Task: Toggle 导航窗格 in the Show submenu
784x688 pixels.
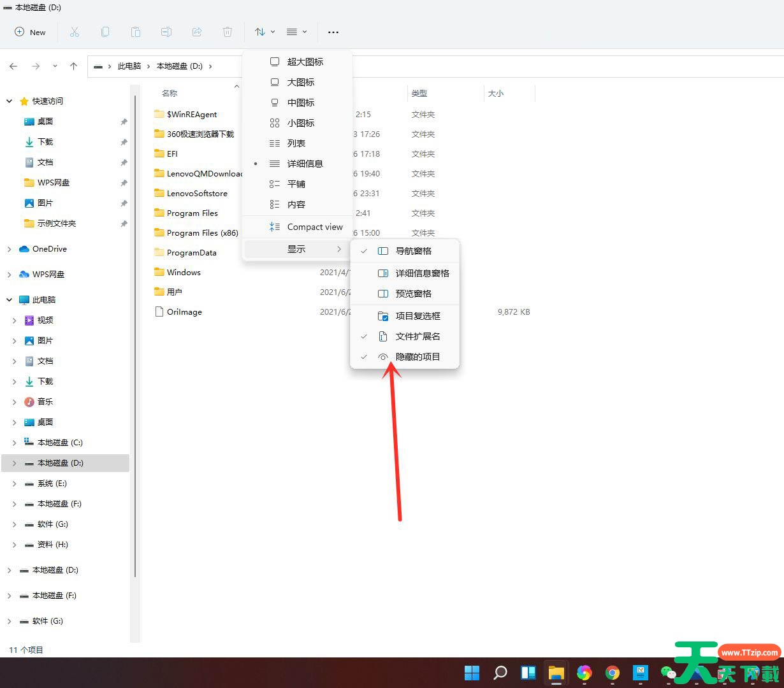Action: click(405, 251)
